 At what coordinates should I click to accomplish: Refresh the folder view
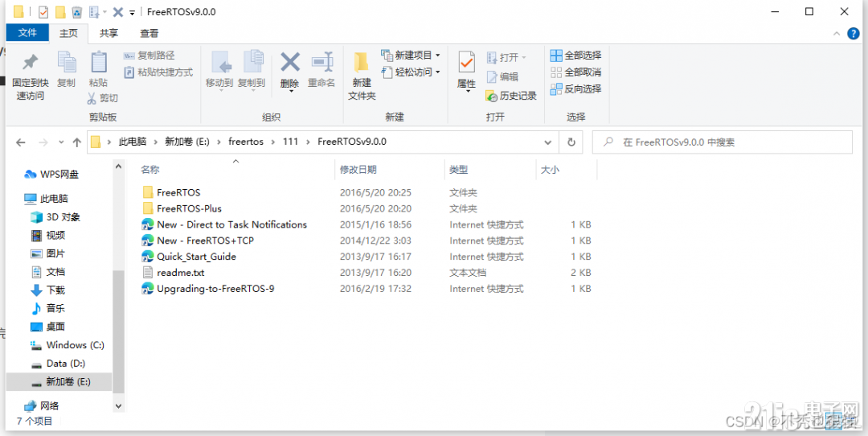tap(571, 142)
